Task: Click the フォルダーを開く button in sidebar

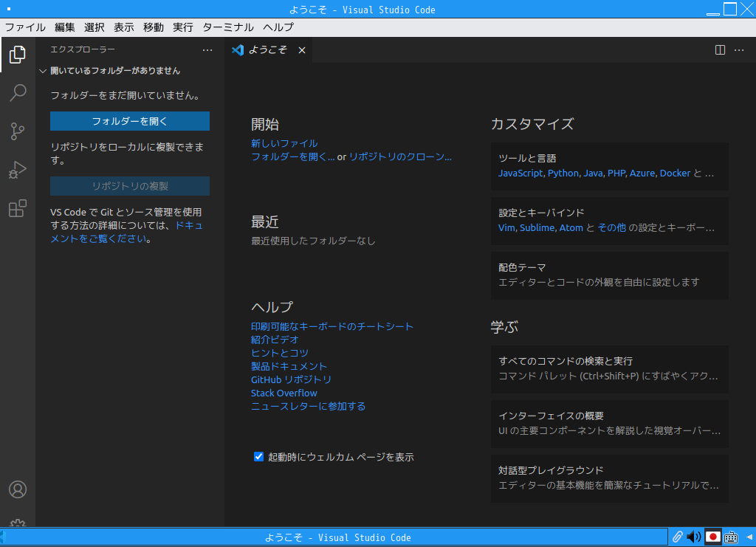Action: coord(130,121)
